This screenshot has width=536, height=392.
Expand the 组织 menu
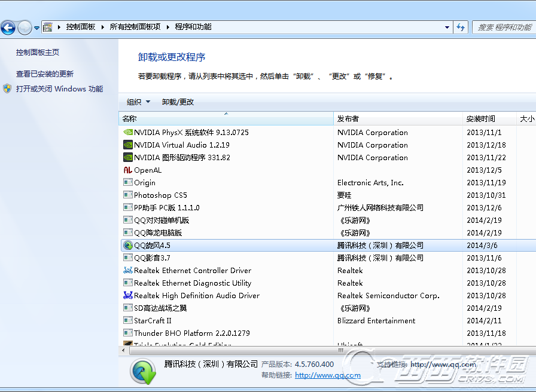coord(138,102)
